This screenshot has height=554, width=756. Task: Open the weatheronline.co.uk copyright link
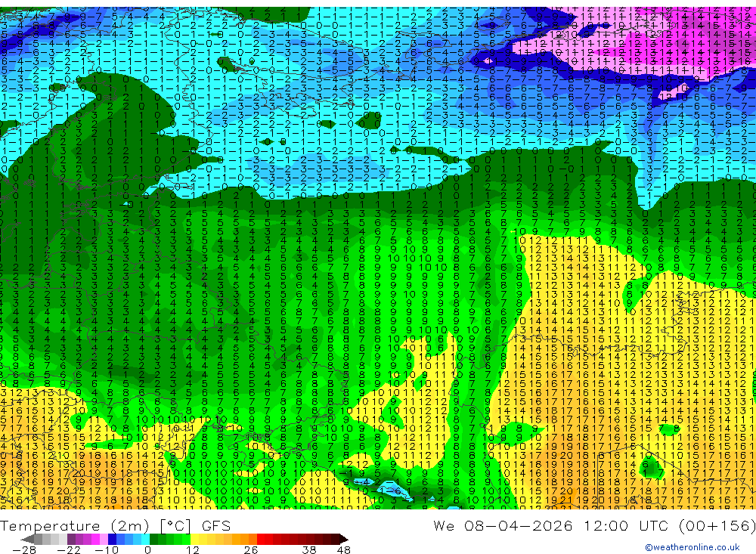point(692,547)
